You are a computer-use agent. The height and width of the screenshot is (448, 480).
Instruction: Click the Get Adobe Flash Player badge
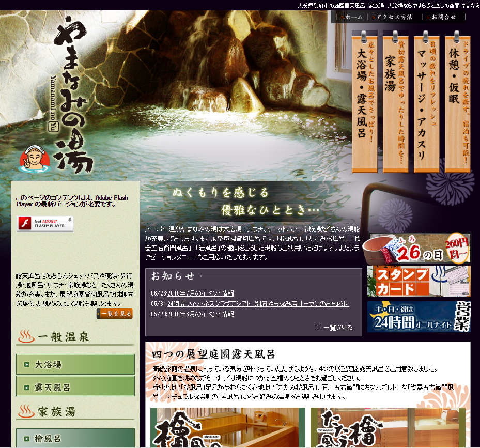45,223
